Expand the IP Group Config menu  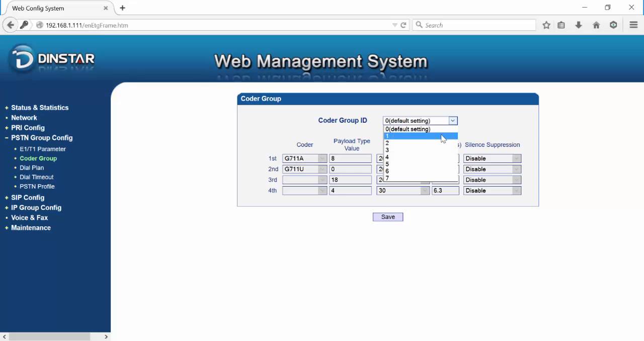click(x=36, y=208)
